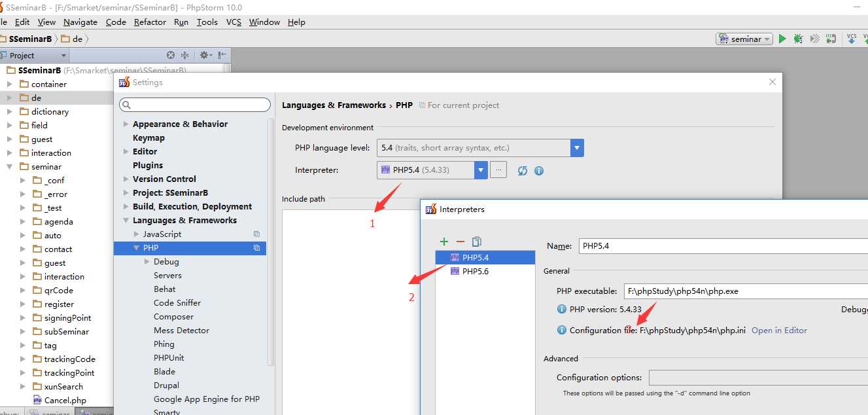Click the VCS update project icon
868x415 pixels.
[852, 39]
